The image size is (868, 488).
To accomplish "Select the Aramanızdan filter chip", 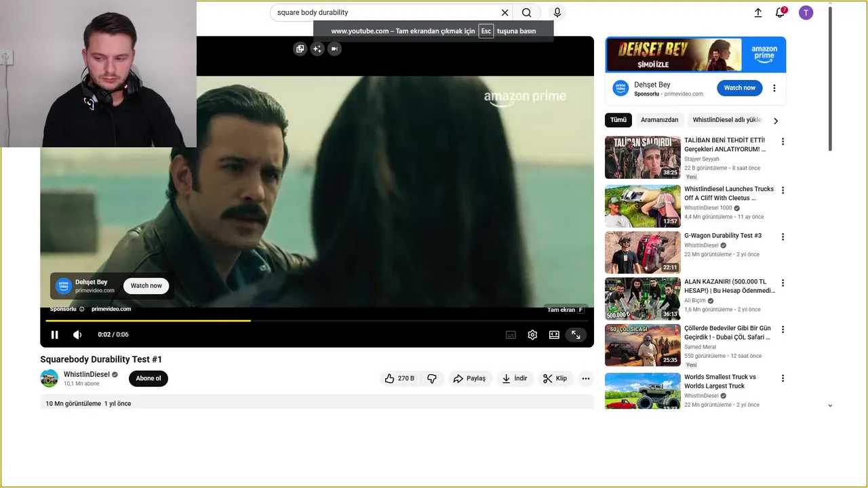I will tap(659, 120).
